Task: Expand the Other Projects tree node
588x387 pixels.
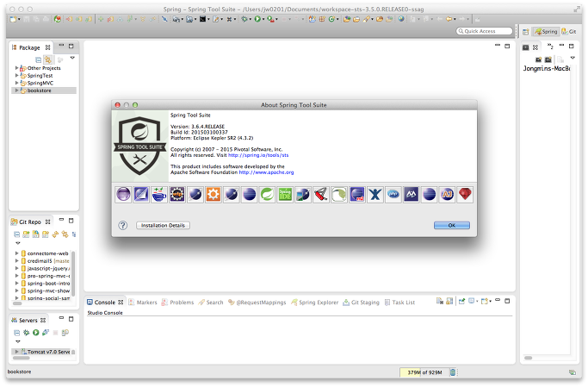Action: pos(16,68)
